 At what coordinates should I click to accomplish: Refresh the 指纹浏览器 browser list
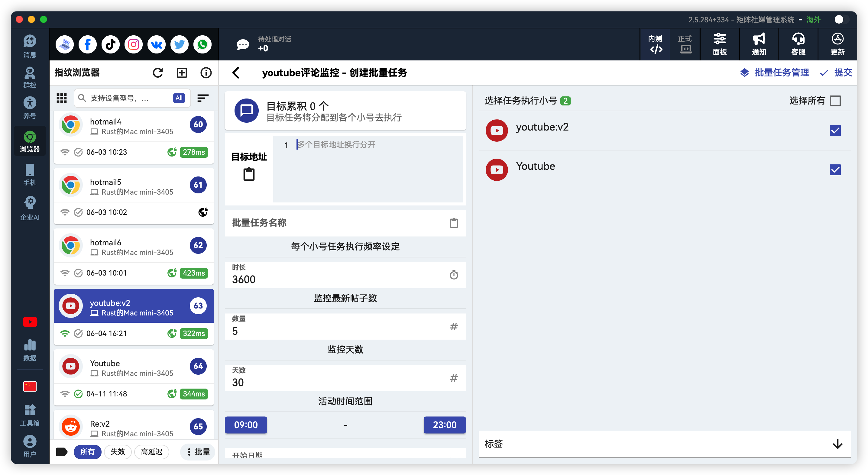click(x=158, y=73)
